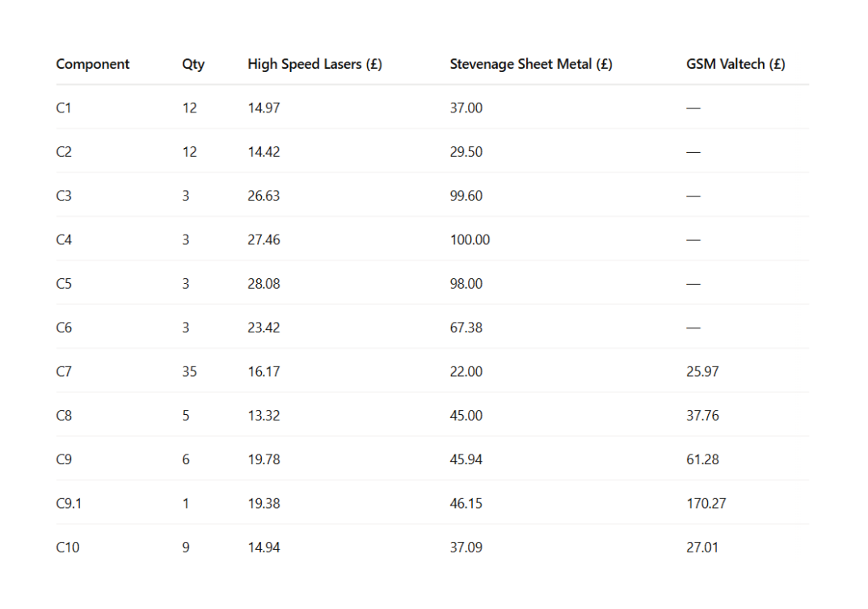Screen dimensions: 868x609
Task: Select the 61.28 cell in row C9
Action: (702, 459)
